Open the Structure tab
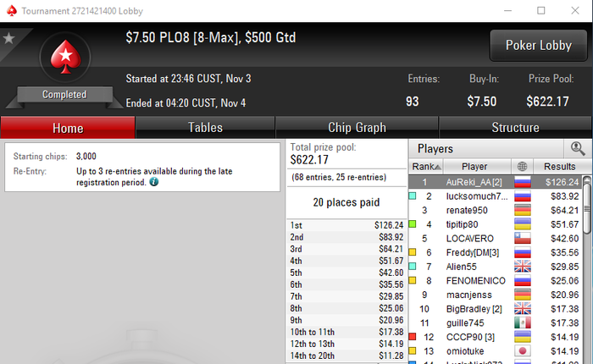The height and width of the screenshot is (364, 593). pyautogui.click(x=515, y=127)
